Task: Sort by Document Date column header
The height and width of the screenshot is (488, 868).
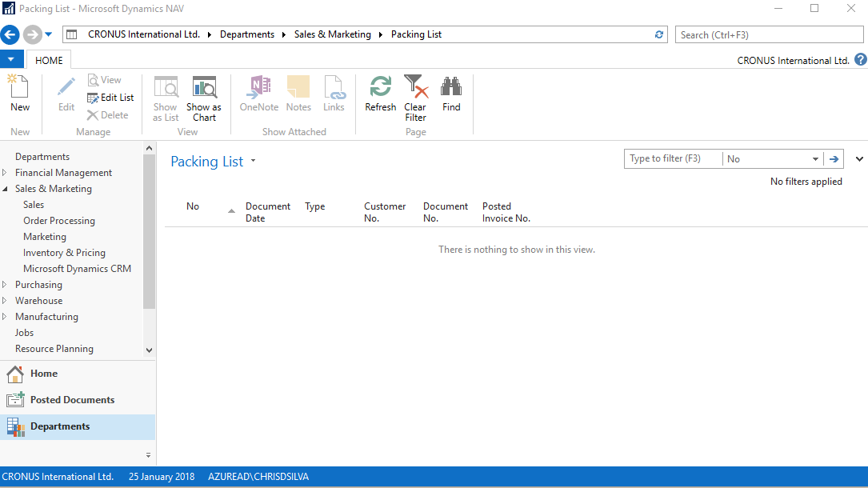Action: click(268, 213)
